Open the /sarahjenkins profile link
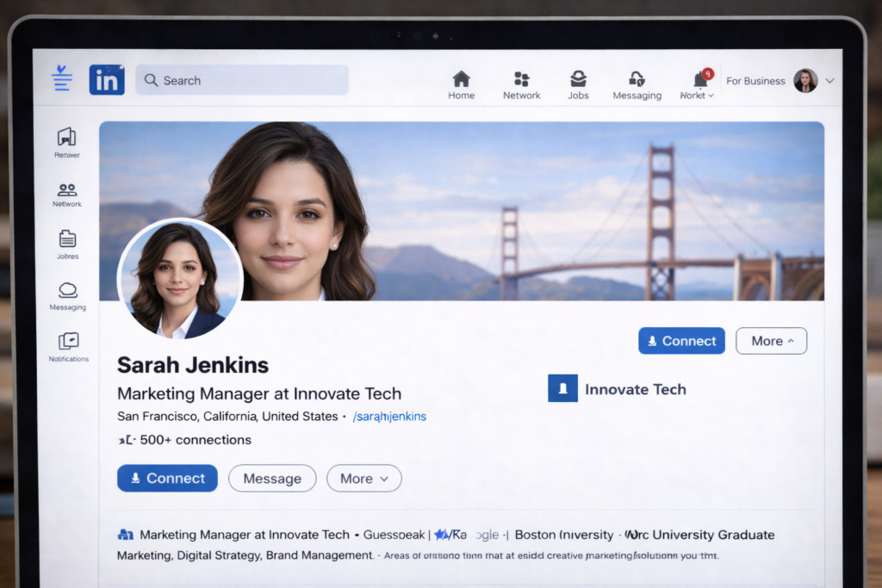882x588 pixels. tap(389, 417)
